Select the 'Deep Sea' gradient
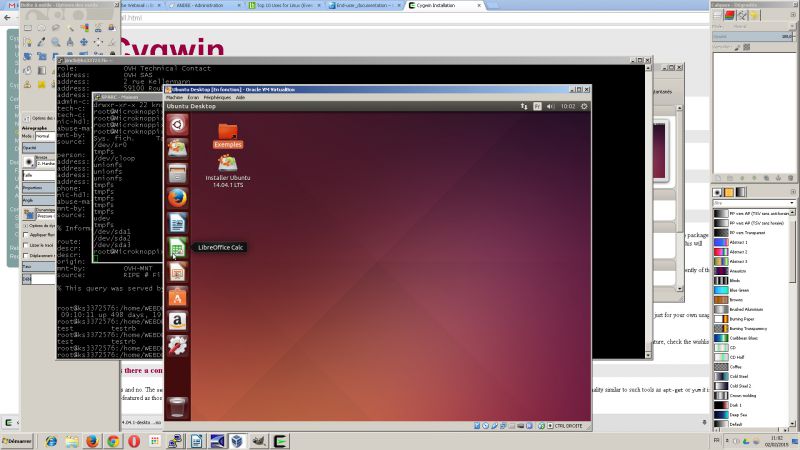Image resolution: width=800 pixels, height=450 pixels. tap(753, 415)
